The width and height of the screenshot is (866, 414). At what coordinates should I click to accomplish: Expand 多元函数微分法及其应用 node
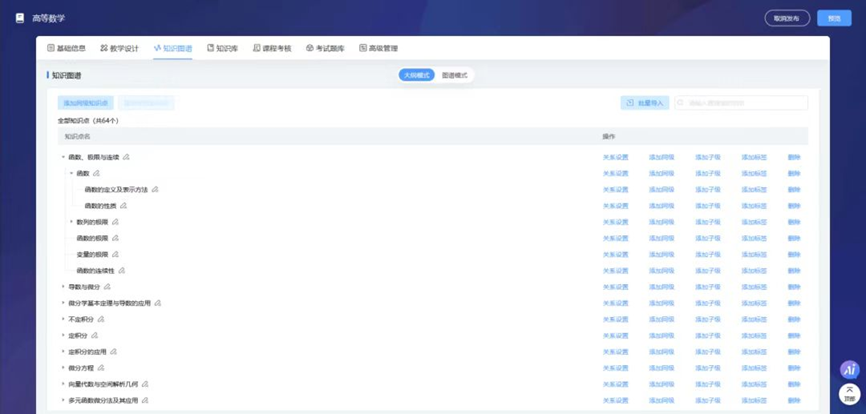click(63, 400)
